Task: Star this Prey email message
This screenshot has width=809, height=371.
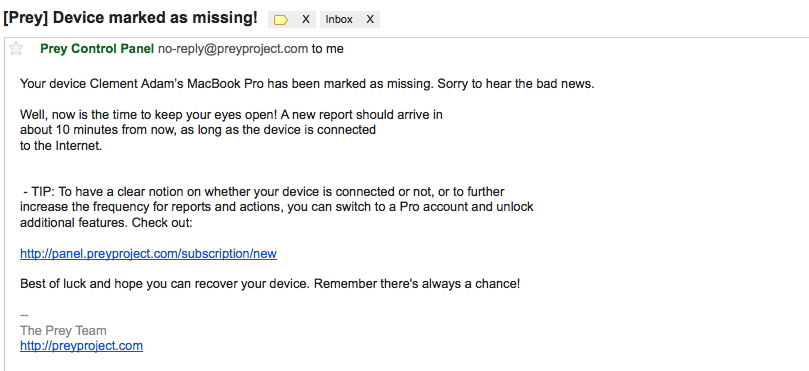Action: click(x=17, y=49)
